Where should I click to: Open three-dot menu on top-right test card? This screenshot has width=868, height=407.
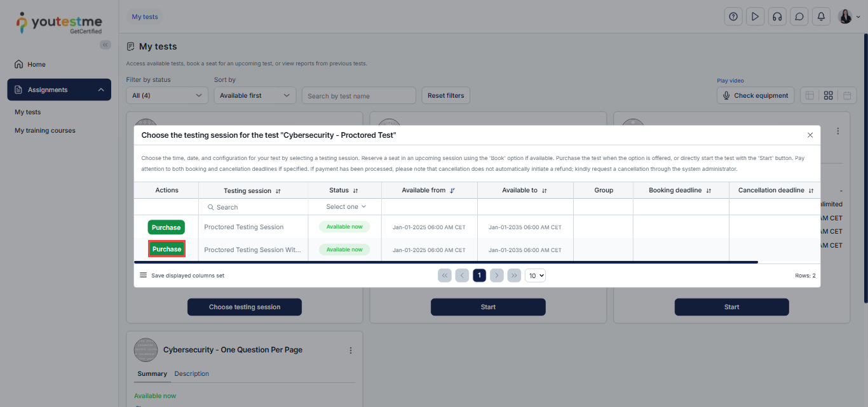pyautogui.click(x=838, y=131)
